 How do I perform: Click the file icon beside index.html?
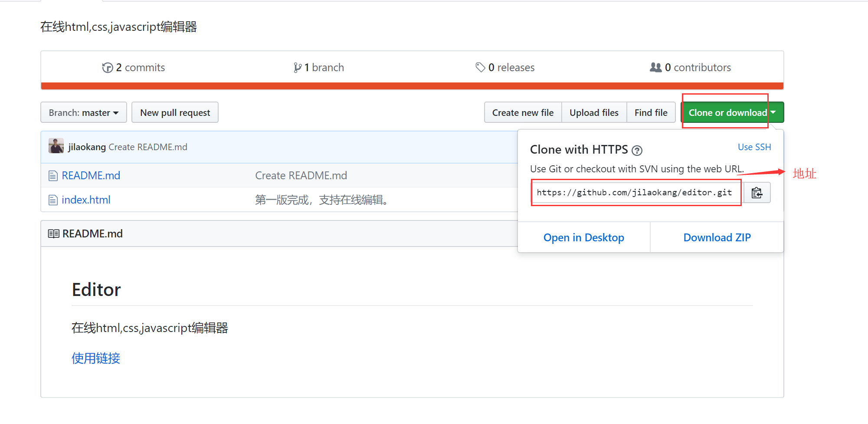tap(53, 200)
